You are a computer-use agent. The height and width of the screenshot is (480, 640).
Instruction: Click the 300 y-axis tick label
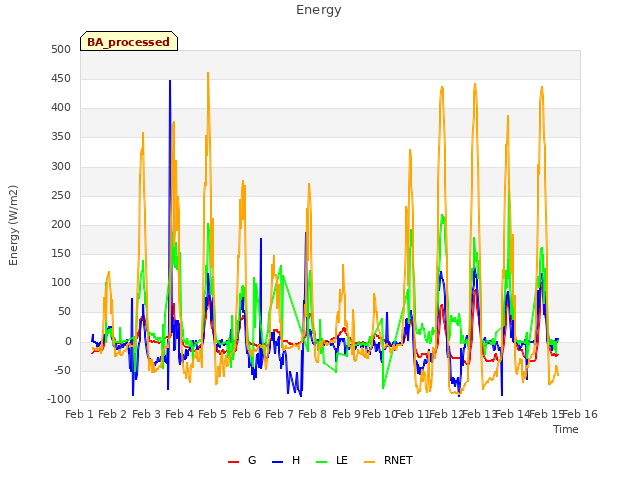point(61,167)
